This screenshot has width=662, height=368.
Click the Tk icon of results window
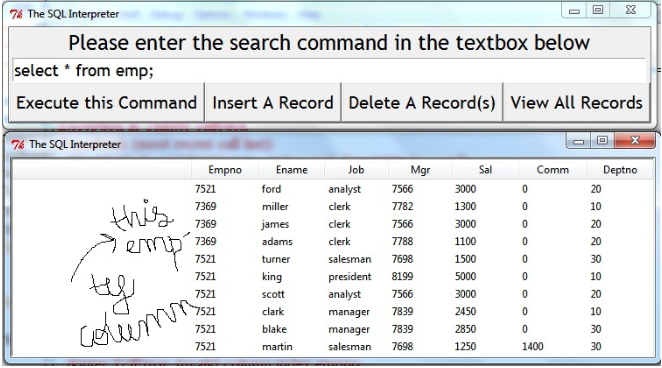click(x=18, y=144)
